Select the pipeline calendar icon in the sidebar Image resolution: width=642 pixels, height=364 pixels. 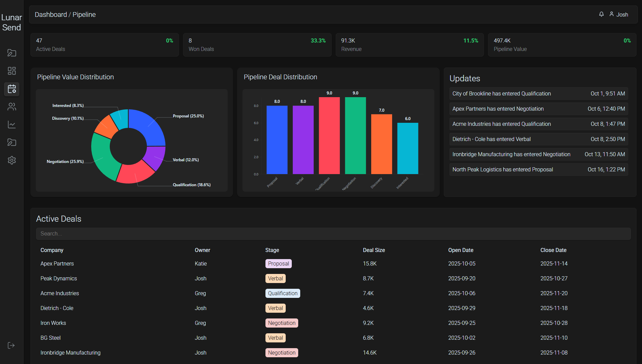tap(11, 89)
